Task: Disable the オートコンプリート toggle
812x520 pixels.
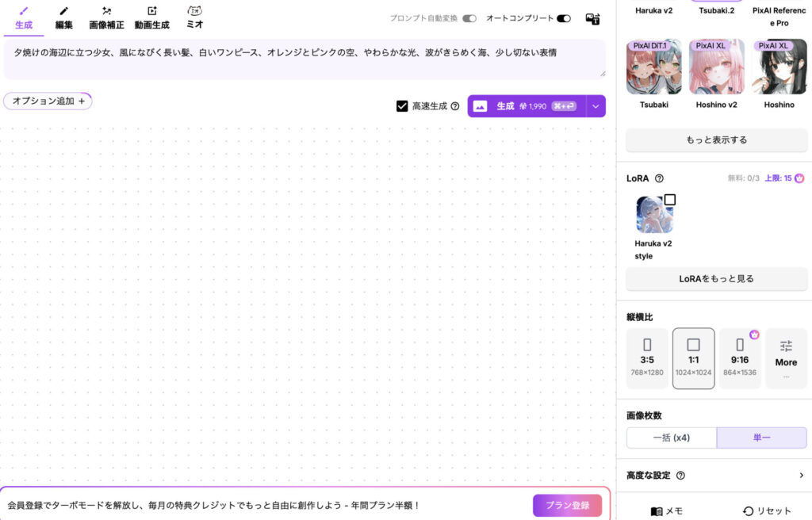Action: pyautogui.click(x=564, y=18)
